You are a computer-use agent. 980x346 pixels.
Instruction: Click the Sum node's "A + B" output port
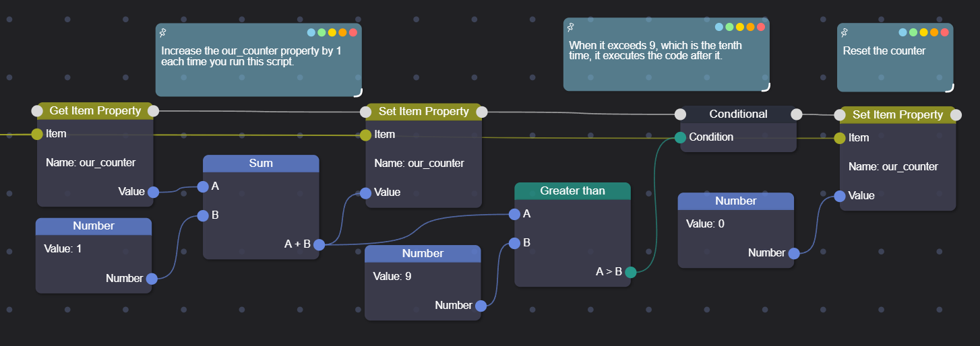point(319,244)
